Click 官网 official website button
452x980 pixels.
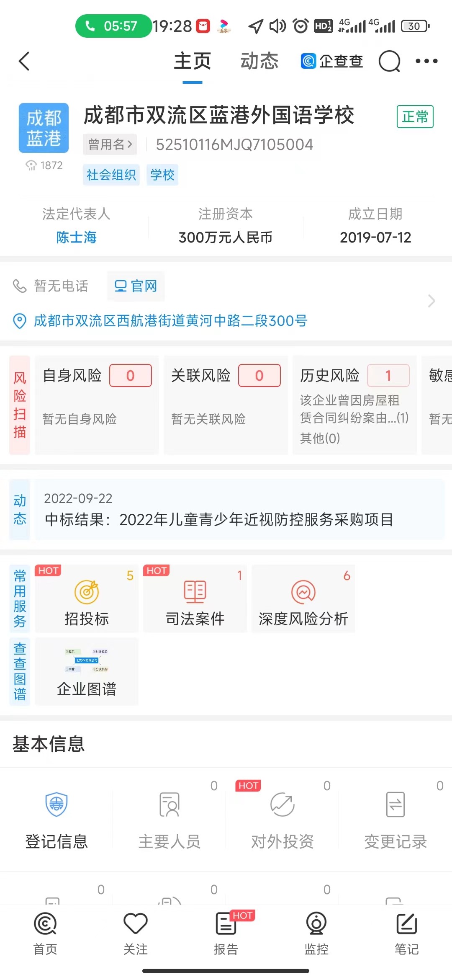(136, 286)
